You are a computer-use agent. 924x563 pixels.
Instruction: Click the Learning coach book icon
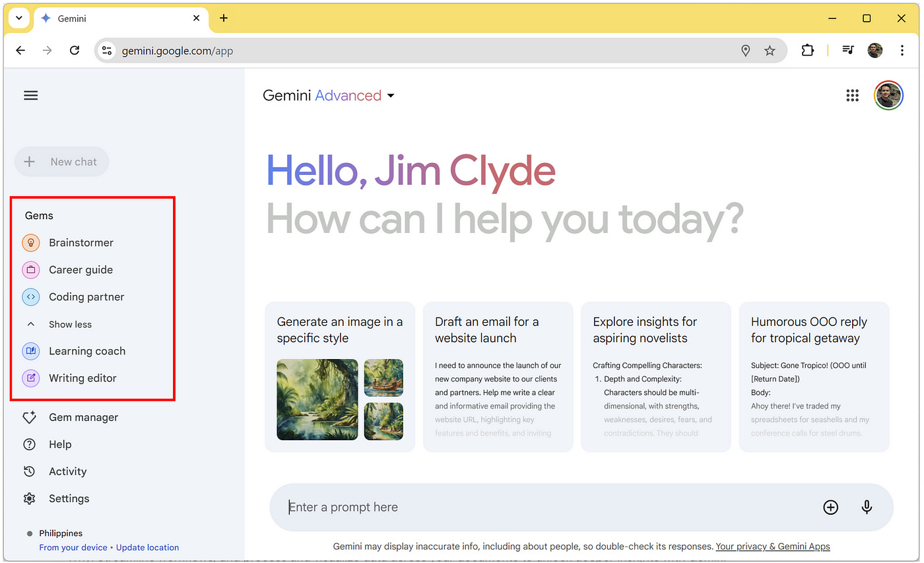tap(31, 351)
